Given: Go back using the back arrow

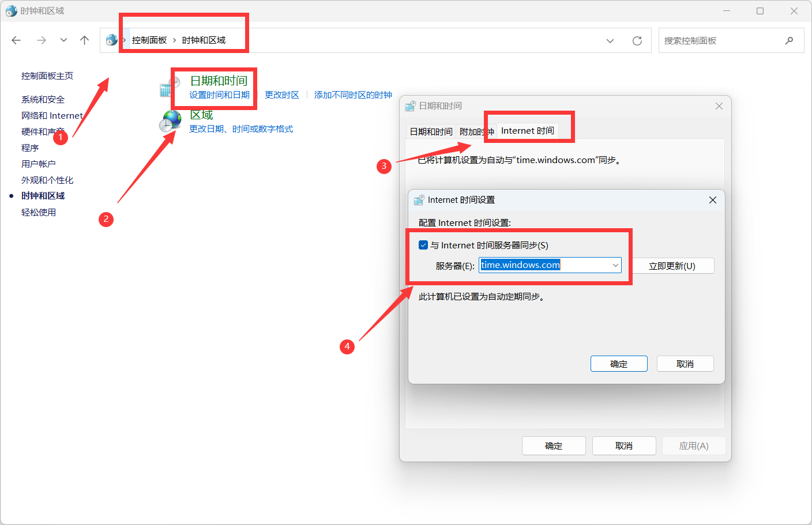Looking at the screenshot, I should pyautogui.click(x=16, y=40).
